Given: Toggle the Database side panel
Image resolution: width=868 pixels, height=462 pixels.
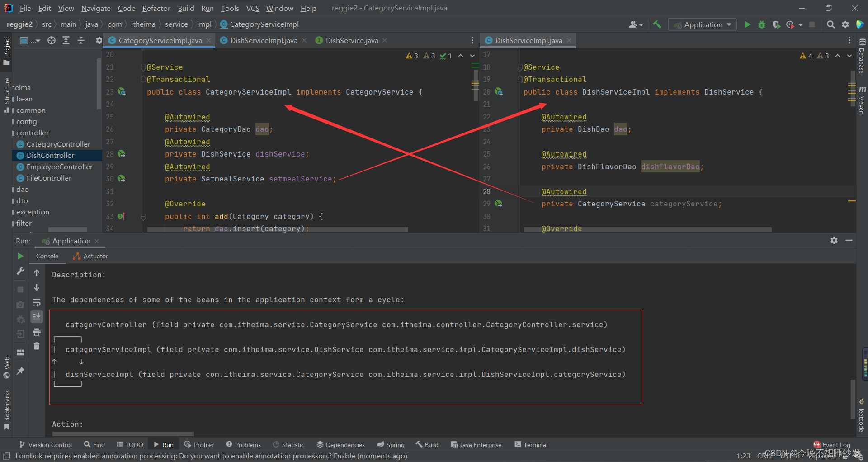Looking at the screenshot, I should [862, 56].
